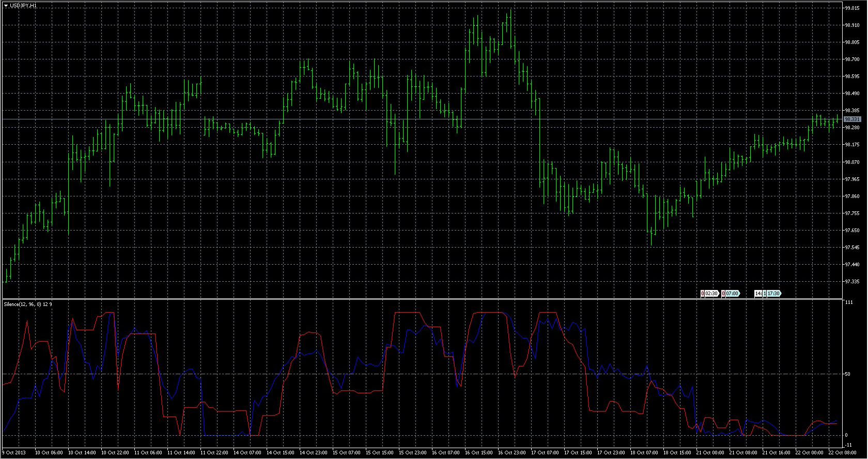Click the 18 Oct 07:00 time label
This screenshot has height=459, width=868.
(x=644, y=453)
